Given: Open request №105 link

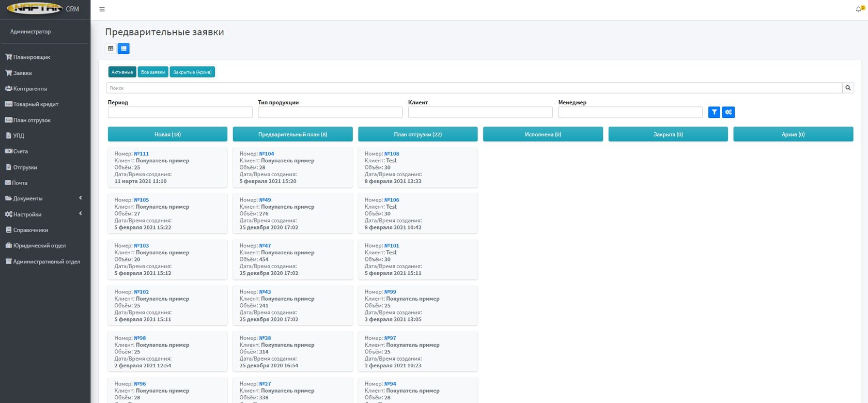Looking at the screenshot, I should pyautogui.click(x=141, y=200).
